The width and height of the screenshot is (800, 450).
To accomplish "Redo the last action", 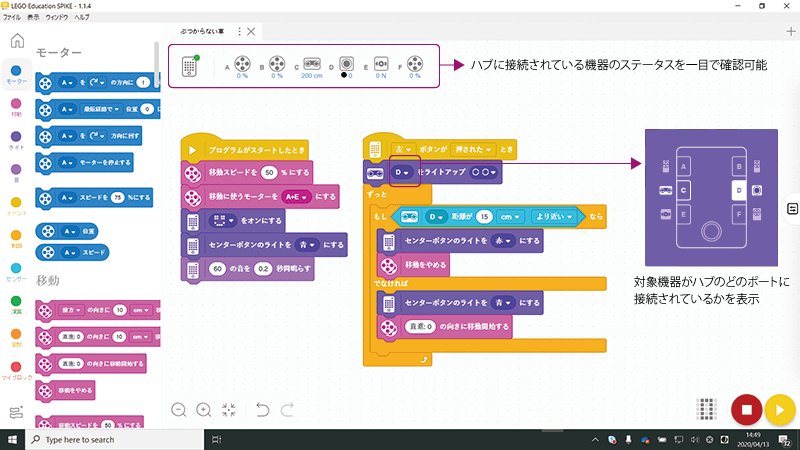I will [x=287, y=410].
